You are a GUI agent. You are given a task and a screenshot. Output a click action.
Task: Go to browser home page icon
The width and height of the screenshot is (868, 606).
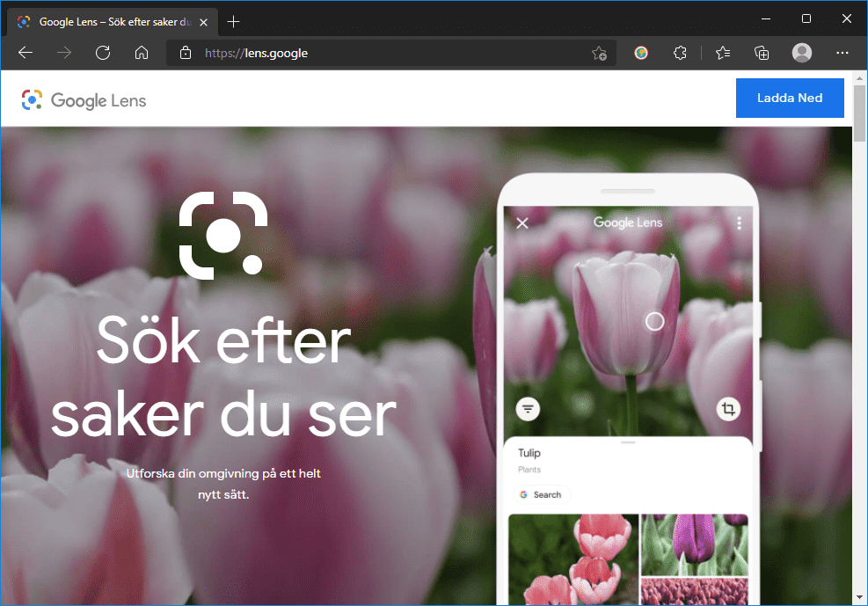coord(142,53)
